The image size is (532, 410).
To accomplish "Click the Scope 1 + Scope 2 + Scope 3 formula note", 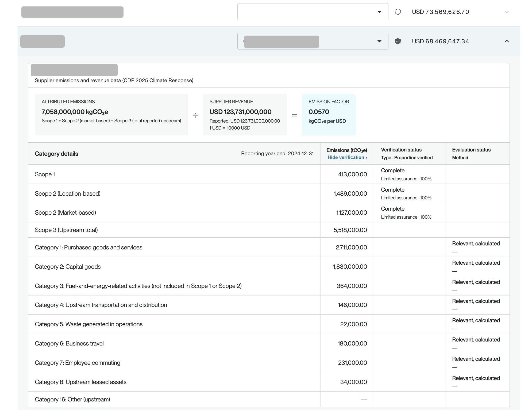I will click(x=111, y=121).
